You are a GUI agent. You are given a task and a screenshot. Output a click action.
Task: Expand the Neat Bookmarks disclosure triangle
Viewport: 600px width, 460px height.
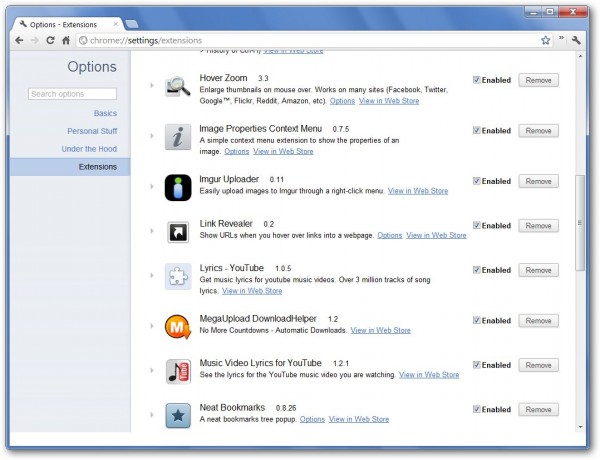pyautogui.click(x=152, y=414)
